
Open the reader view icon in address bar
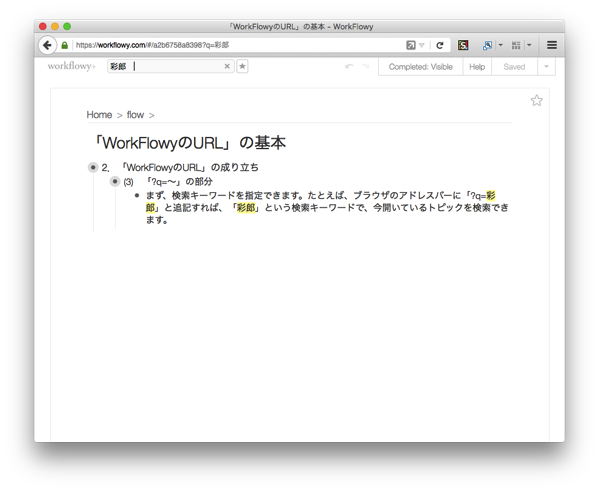pos(411,45)
